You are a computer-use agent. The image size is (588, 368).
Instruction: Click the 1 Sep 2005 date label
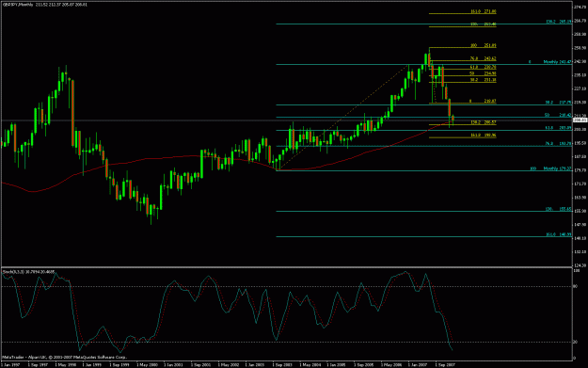click(364, 364)
